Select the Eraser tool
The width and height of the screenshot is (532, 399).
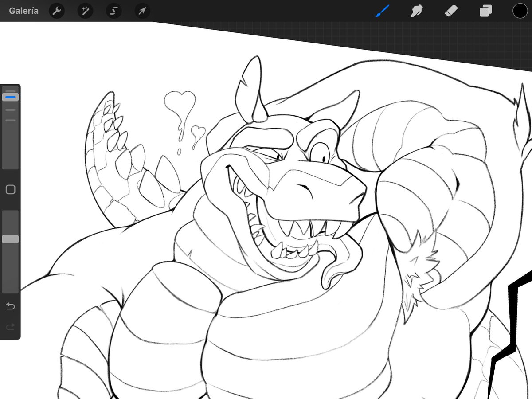click(x=451, y=11)
